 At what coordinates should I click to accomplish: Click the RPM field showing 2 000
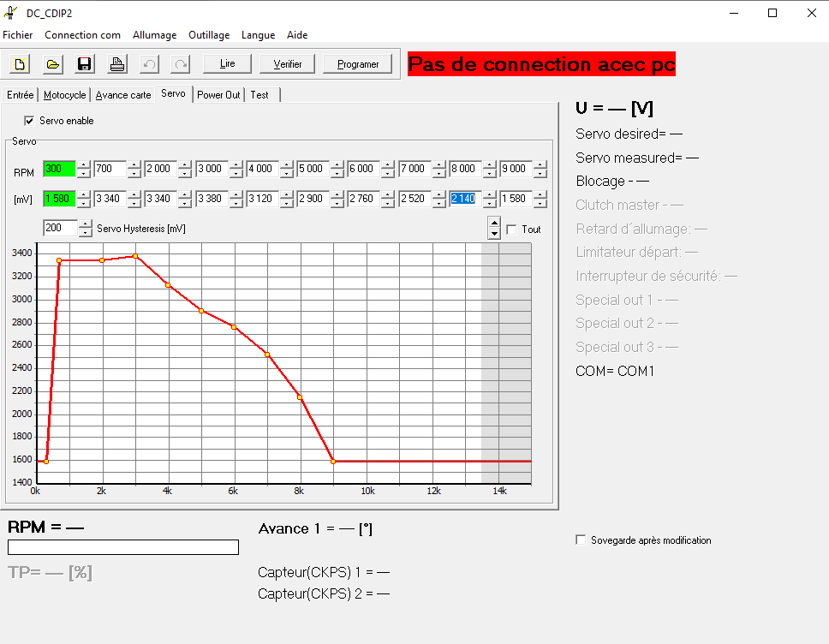[161, 169]
